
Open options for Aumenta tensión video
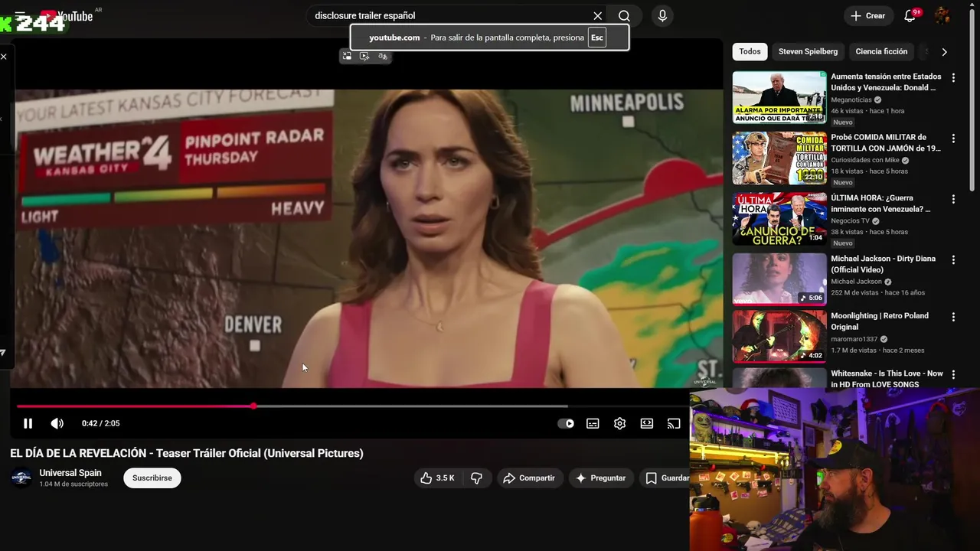953,77
